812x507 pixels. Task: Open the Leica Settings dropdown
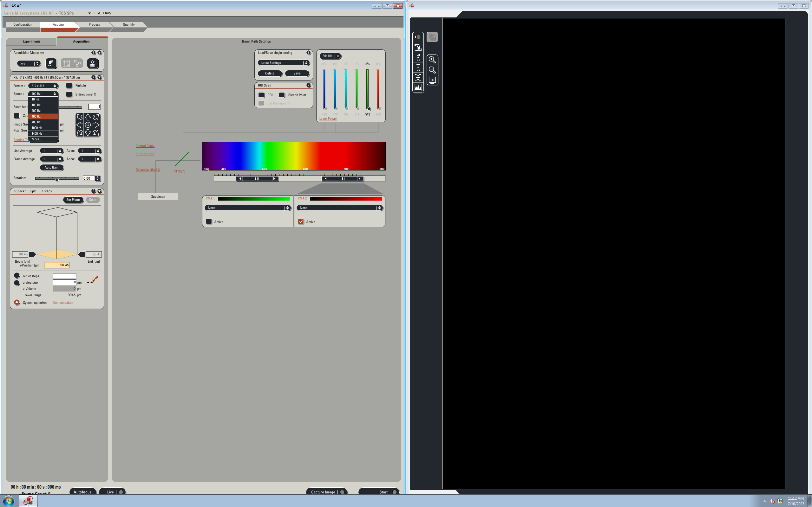(284, 63)
